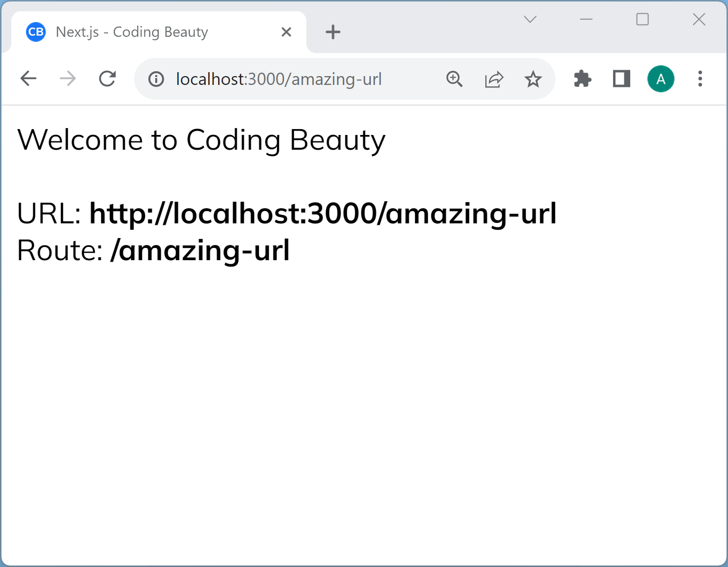Viewport: 728px width, 567px height.
Task: Click the bold http://localhost:3000/amazing-url text
Action: 323,214
